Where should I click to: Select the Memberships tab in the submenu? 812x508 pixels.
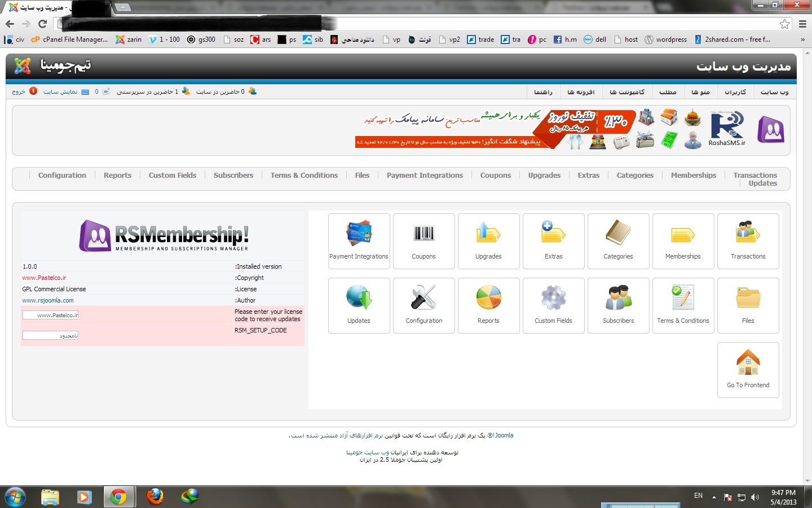(693, 176)
